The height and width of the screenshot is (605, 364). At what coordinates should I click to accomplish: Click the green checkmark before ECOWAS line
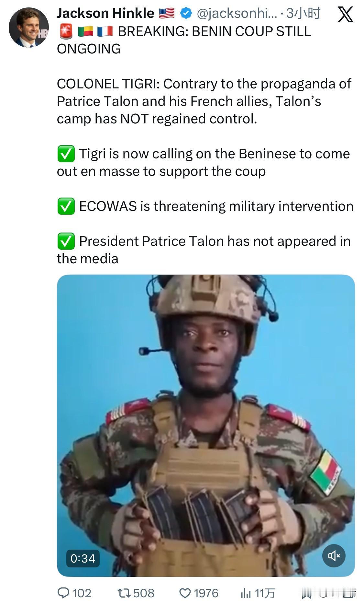click(66, 206)
